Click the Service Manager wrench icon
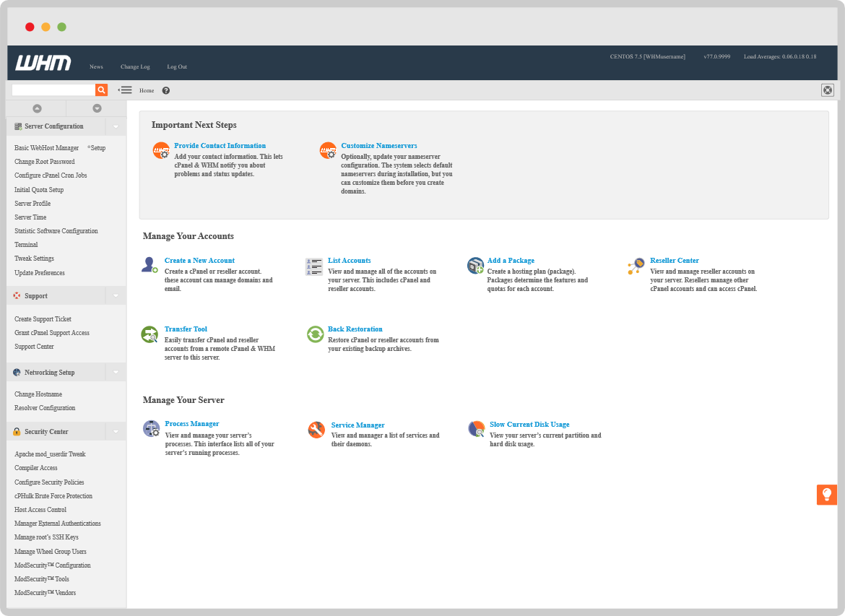Screen dimensions: 845x616 pos(316,430)
